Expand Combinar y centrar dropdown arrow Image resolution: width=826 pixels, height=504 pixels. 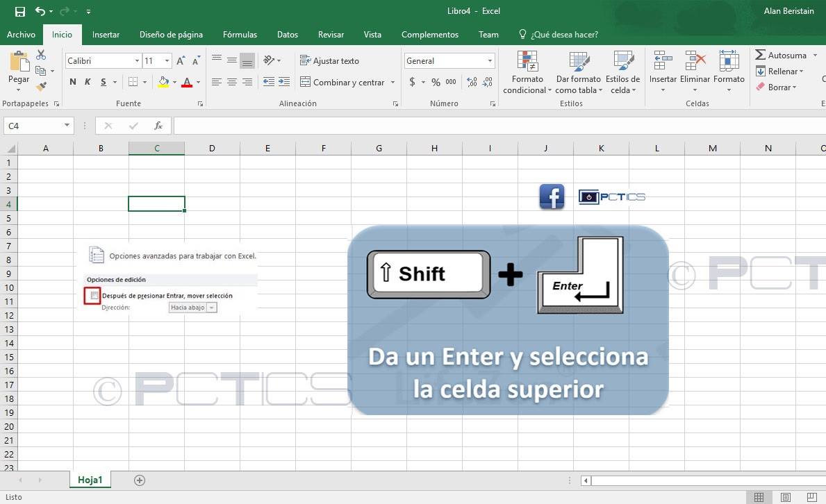coord(393,82)
